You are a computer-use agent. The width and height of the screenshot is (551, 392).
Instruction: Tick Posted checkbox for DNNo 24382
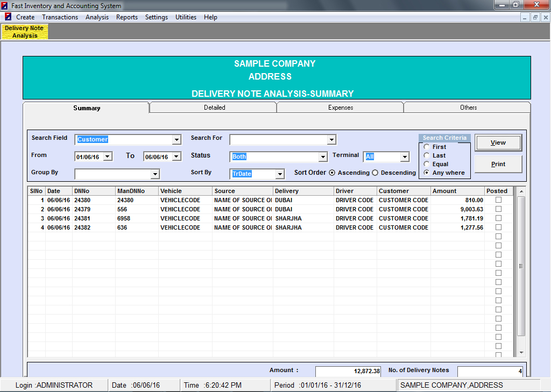(498, 227)
